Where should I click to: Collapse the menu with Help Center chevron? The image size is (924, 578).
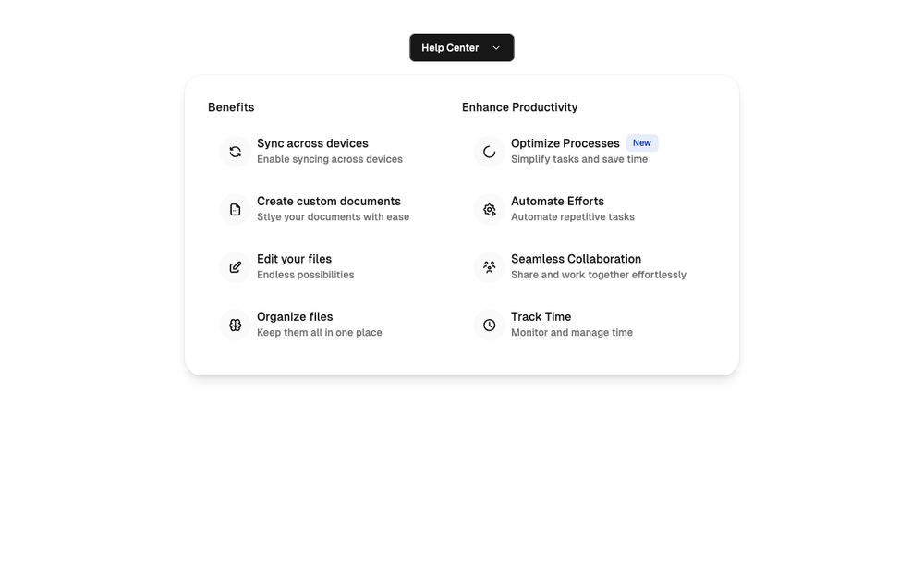click(x=496, y=48)
